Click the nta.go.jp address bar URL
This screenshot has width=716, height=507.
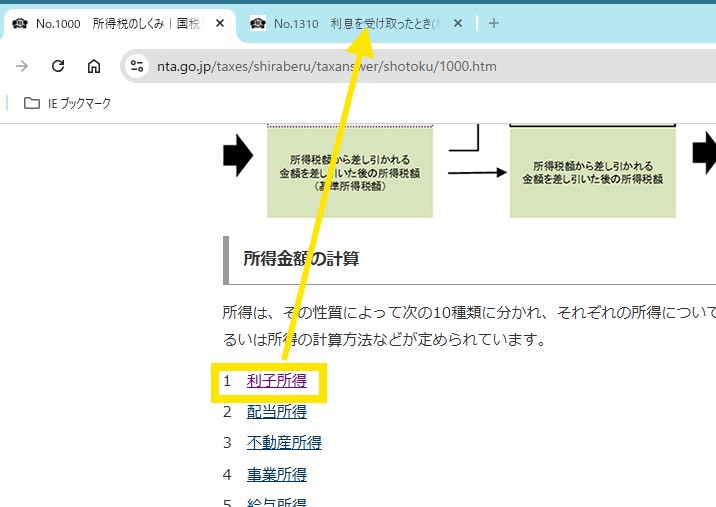[x=327, y=67]
